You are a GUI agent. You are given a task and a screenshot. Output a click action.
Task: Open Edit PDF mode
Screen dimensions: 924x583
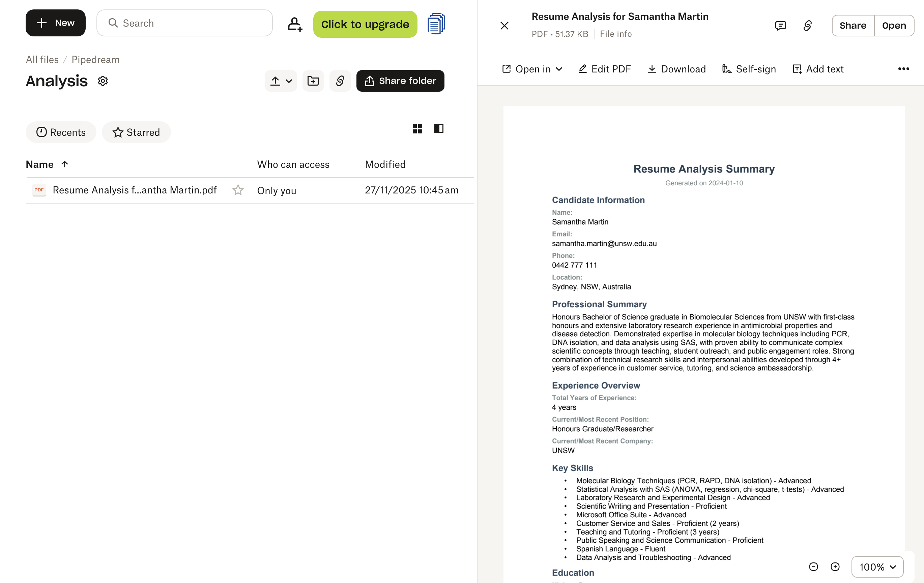pyautogui.click(x=604, y=69)
